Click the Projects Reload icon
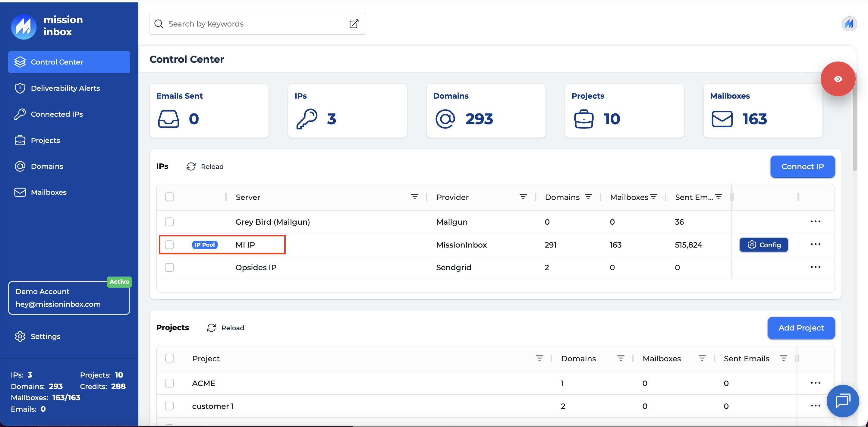The height and width of the screenshot is (427, 868). (x=211, y=328)
